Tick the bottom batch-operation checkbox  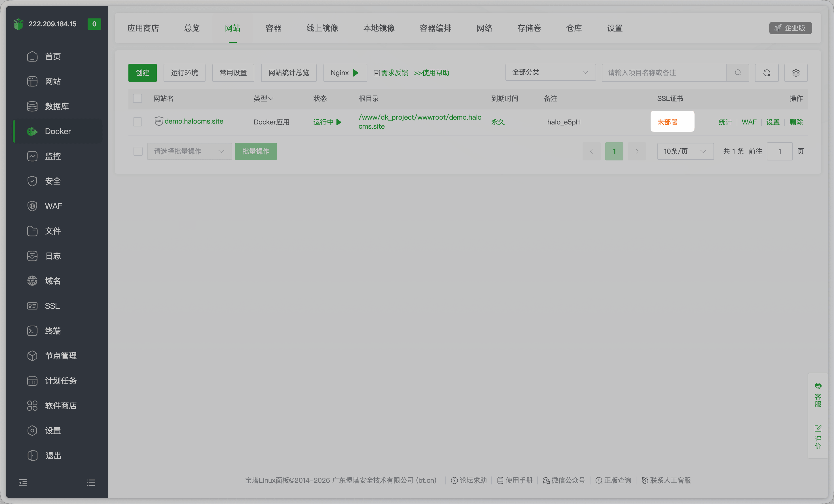[137, 151]
